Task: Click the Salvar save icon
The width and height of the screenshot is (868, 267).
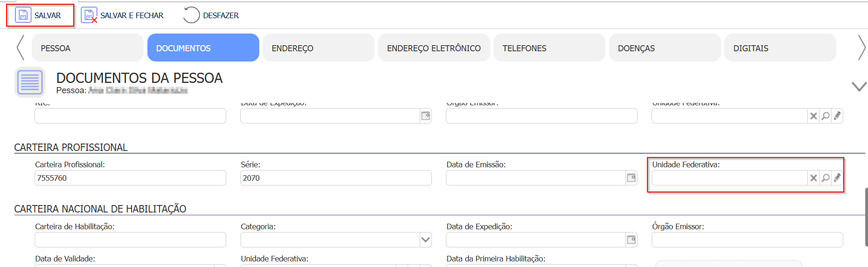Action: 23,15
